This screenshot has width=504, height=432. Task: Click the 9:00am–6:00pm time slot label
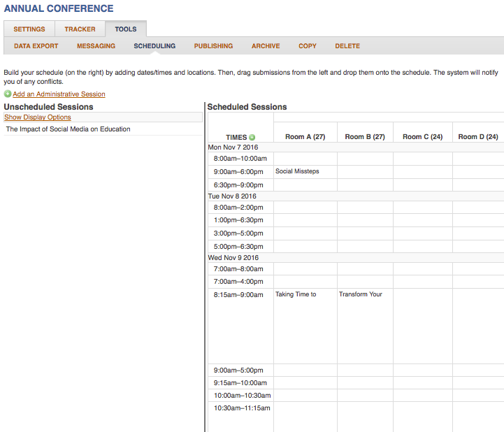(x=238, y=172)
